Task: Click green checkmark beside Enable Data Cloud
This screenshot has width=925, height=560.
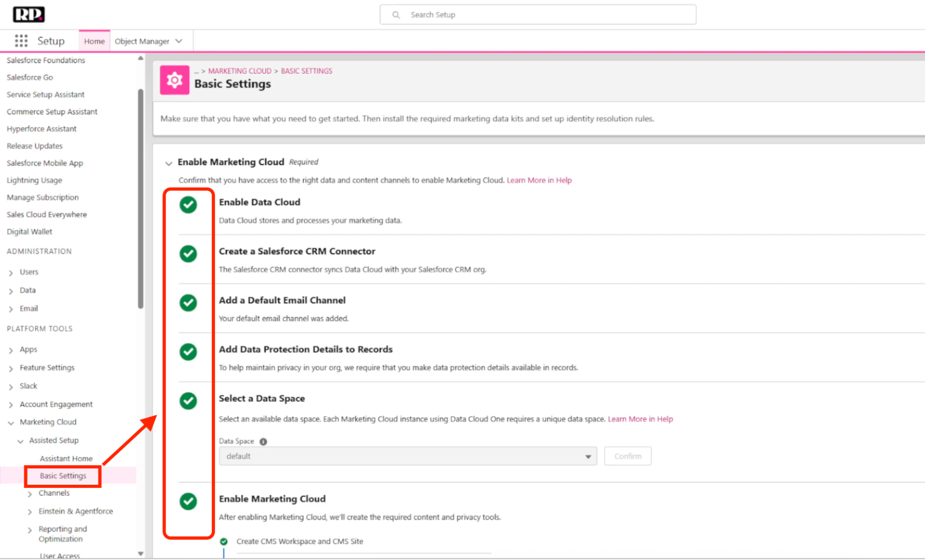Action: click(188, 205)
